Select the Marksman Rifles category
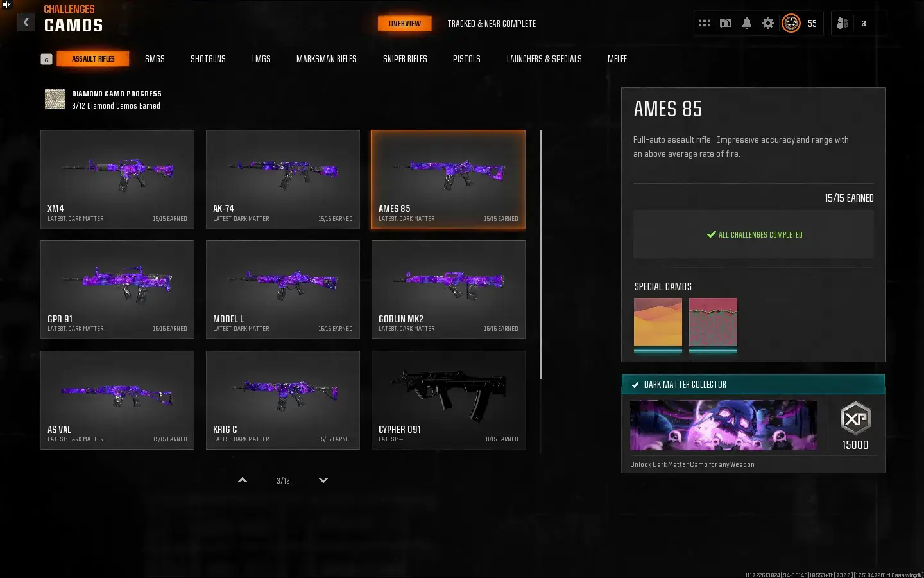This screenshot has height=578, width=924. click(x=327, y=59)
